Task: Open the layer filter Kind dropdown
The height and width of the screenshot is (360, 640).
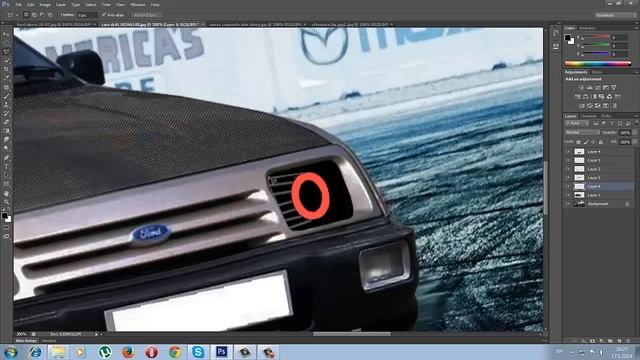Action: pos(576,123)
